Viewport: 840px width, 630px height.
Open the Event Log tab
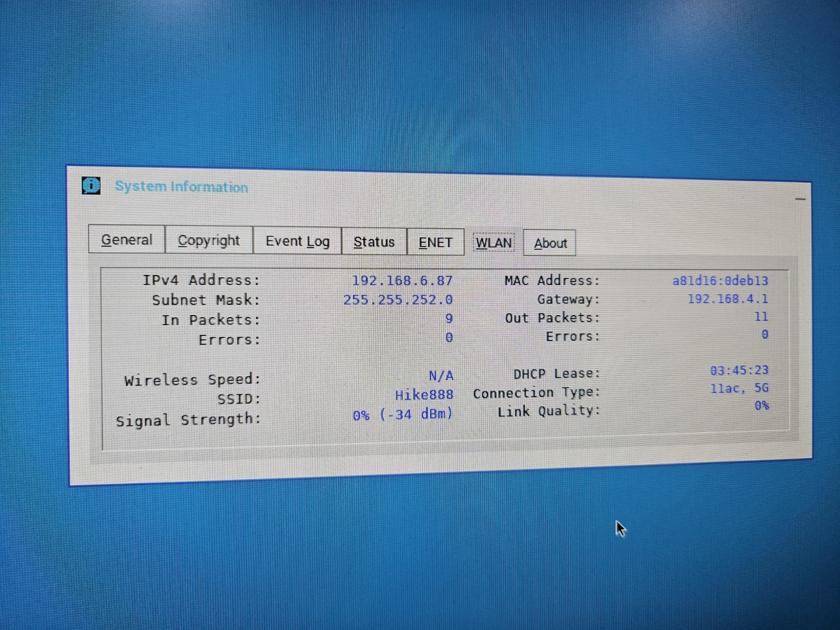point(298,241)
